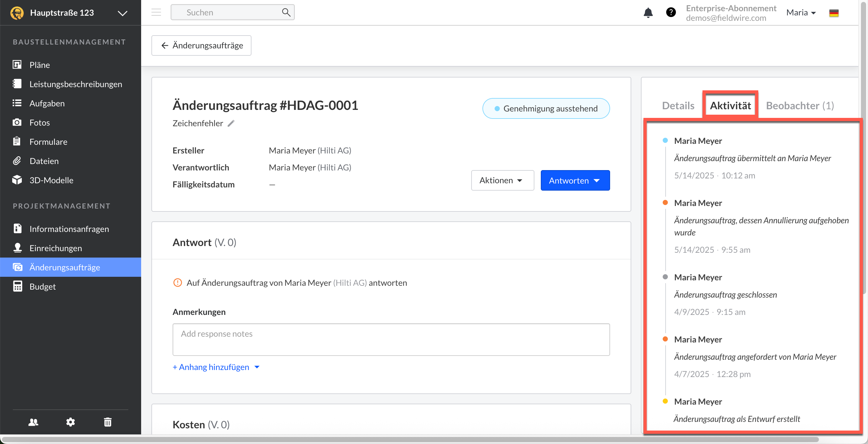Click the Anmerkungen response notes field
This screenshot has height=444, width=868.
(x=391, y=339)
